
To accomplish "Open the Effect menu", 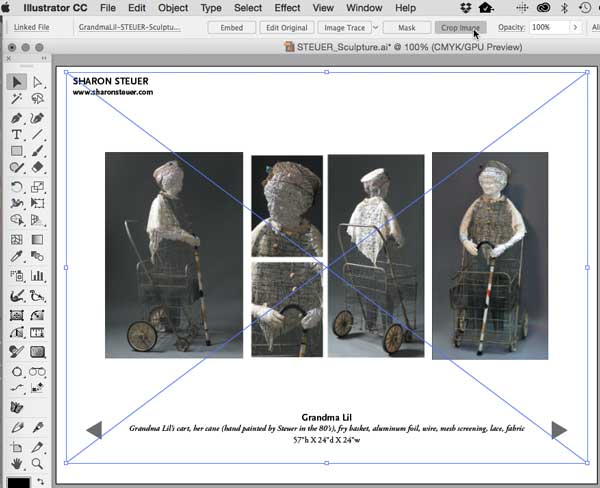I will click(287, 8).
